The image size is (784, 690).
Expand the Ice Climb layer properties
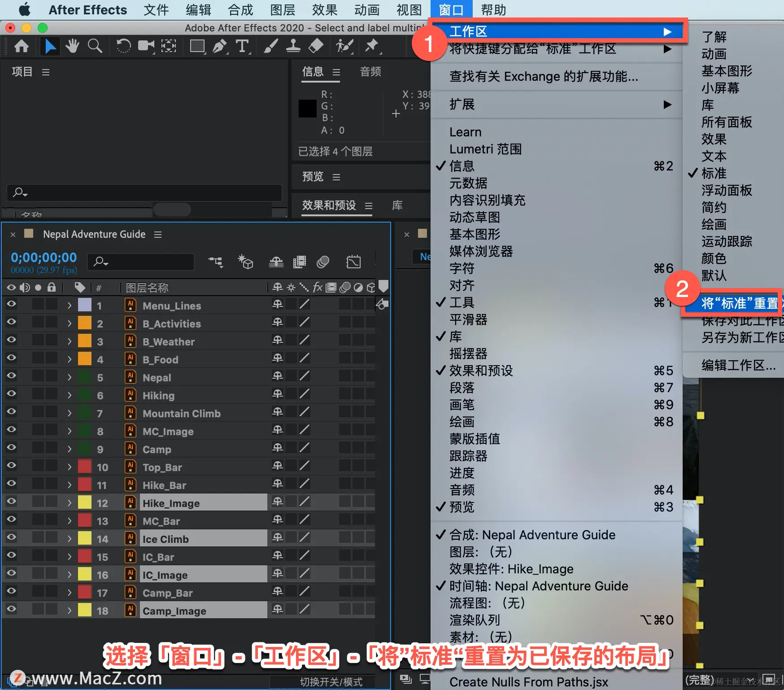(x=70, y=539)
